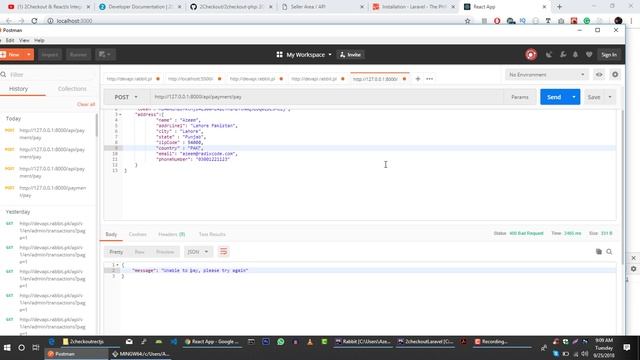Click the heart icon in Postman header

(589, 55)
